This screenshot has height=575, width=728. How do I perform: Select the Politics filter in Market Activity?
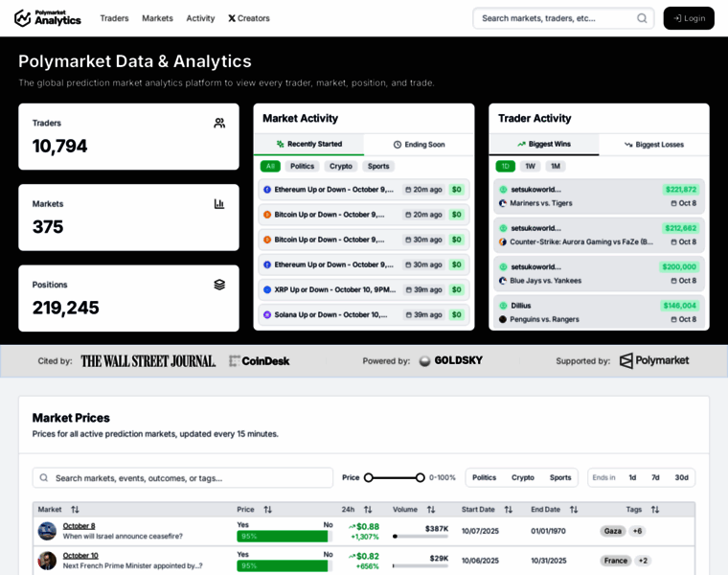click(x=302, y=166)
